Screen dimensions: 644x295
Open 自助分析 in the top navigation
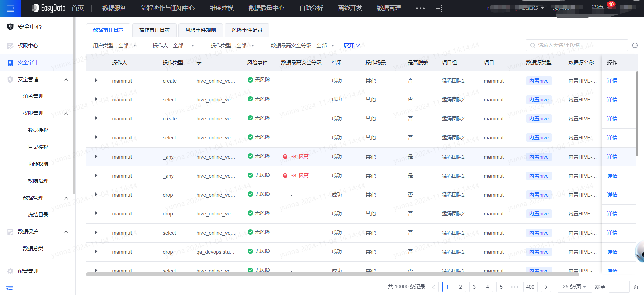pyautogui.click(x=311, y=8)
